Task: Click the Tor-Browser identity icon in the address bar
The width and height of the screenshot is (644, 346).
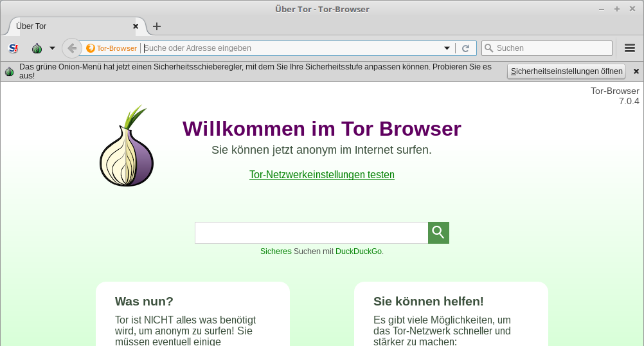Action: 111,48
